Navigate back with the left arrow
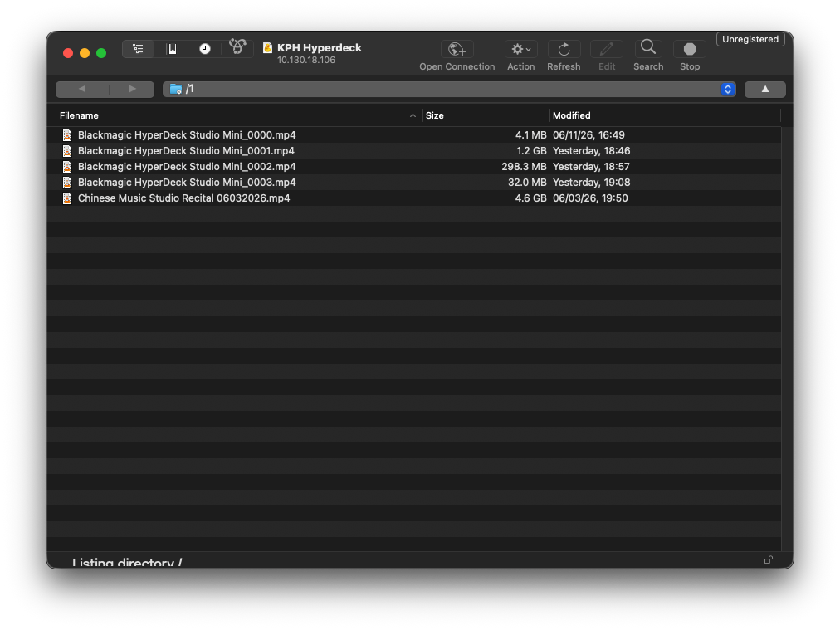Screen dimensions: 840x630 pyautogui.click(x=82, y=89)
